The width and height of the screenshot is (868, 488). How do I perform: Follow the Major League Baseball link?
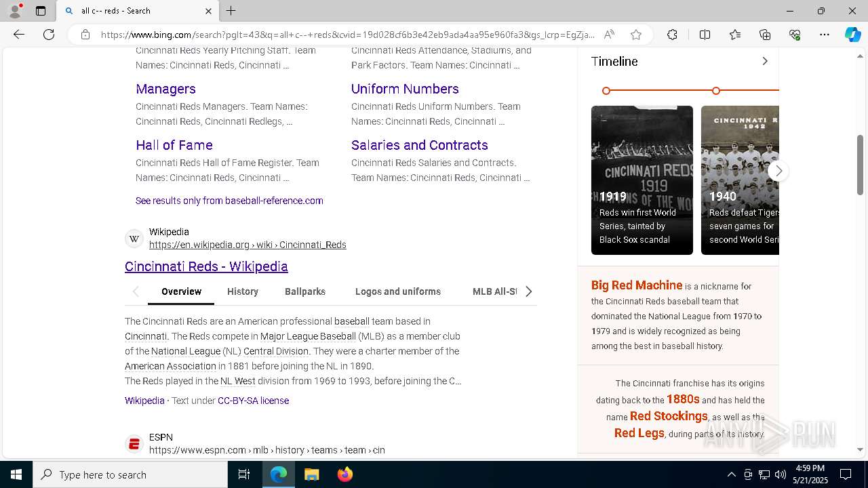tap(308, 336)
